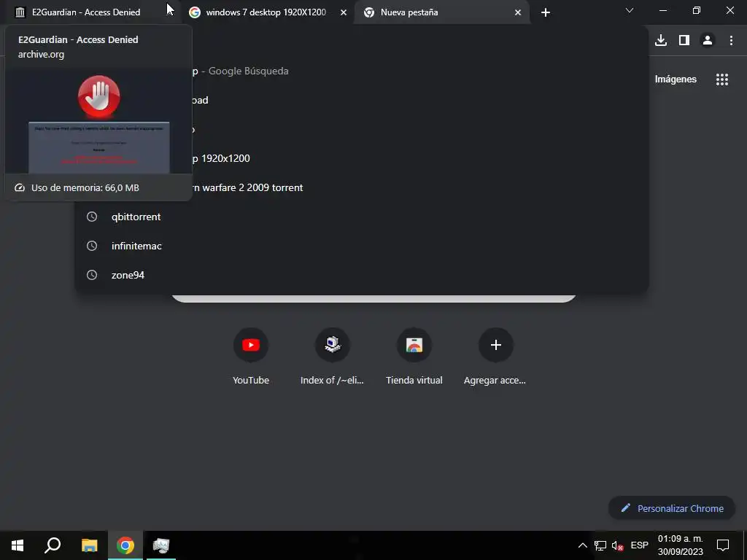The width and height of the screenshot is (747, 560).
Task: Expand the hidden system tray icons chevron
Action: (x=583, y=545)
